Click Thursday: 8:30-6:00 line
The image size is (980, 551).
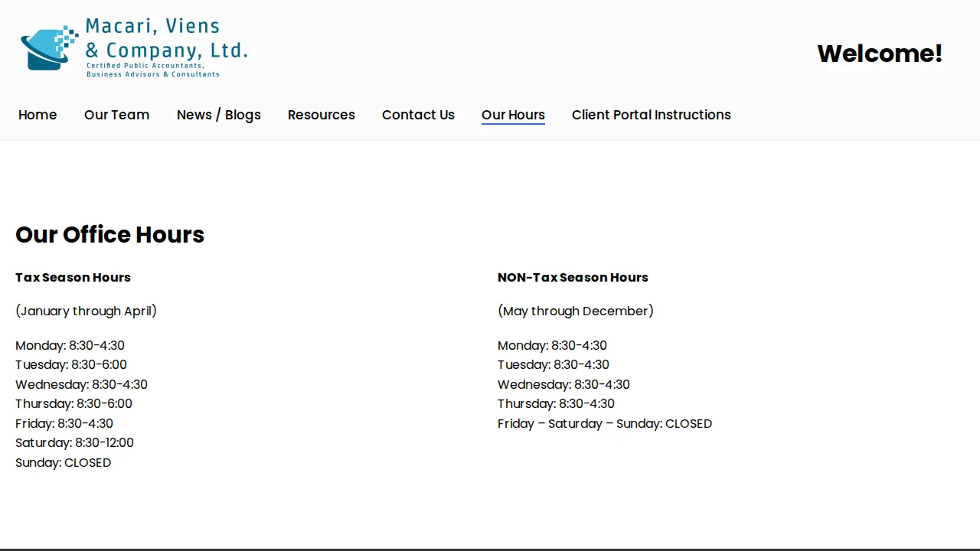pos(73,404)
